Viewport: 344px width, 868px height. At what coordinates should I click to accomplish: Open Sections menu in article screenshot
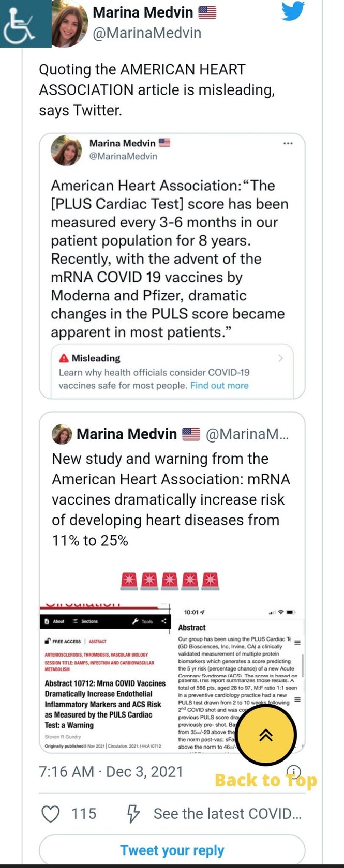pyautogui.click(x=85, y=621)
